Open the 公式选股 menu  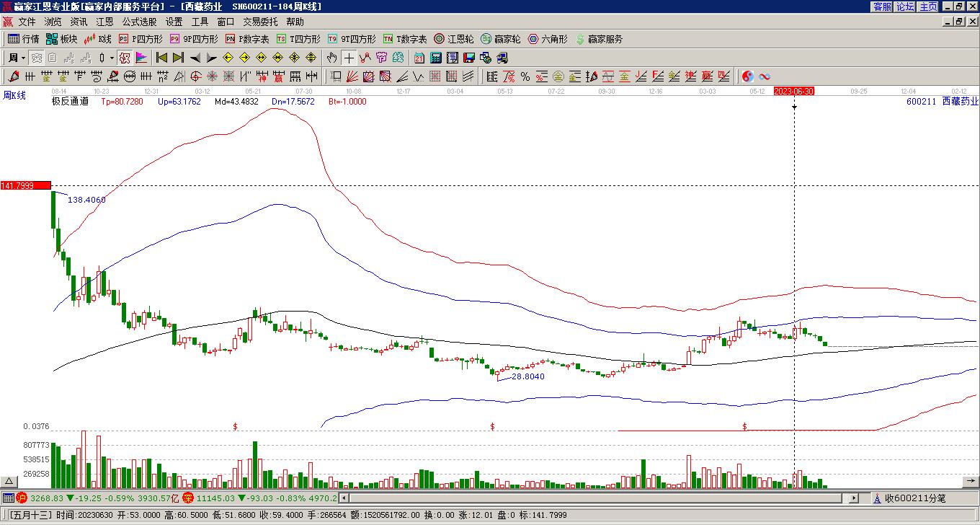click(139, 22)
